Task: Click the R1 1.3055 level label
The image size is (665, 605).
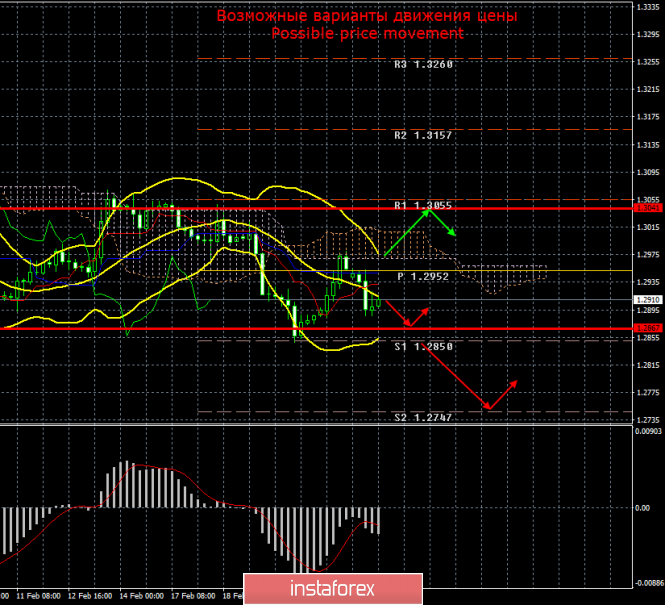Action: click(423, 205)
